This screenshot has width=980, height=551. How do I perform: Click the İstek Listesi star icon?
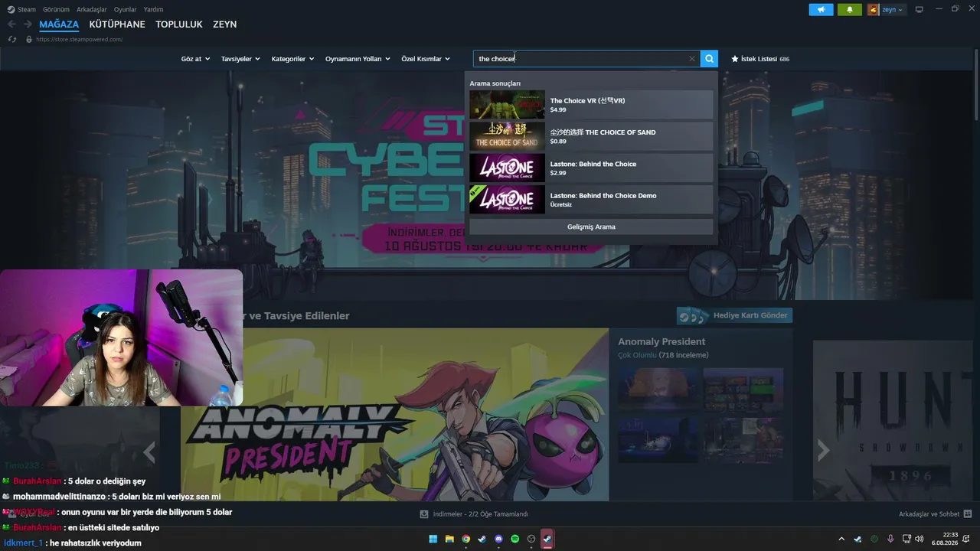735,58
